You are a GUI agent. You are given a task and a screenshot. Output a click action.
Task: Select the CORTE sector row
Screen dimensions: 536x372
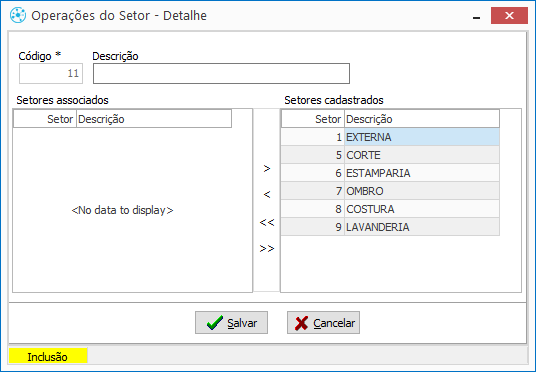pyautogui.click(x=390, y=155)
